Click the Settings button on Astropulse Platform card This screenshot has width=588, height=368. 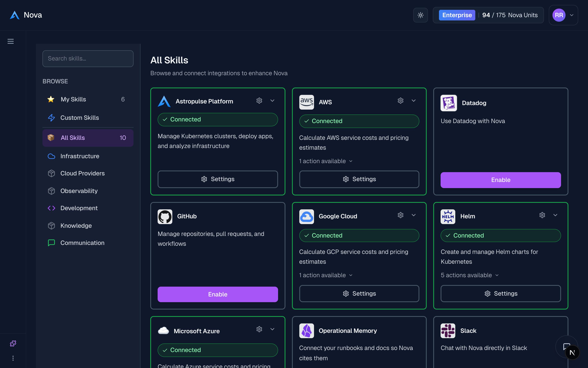[218, 179]
